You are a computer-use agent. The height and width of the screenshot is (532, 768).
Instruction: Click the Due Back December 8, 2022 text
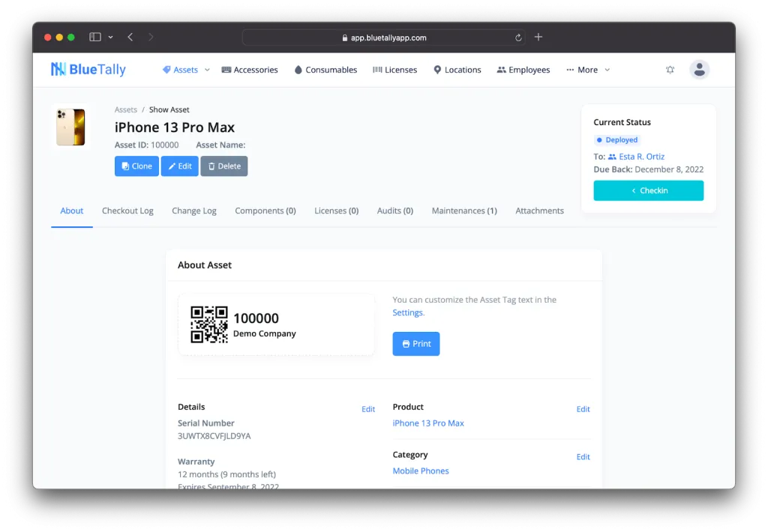click(649, 169)
